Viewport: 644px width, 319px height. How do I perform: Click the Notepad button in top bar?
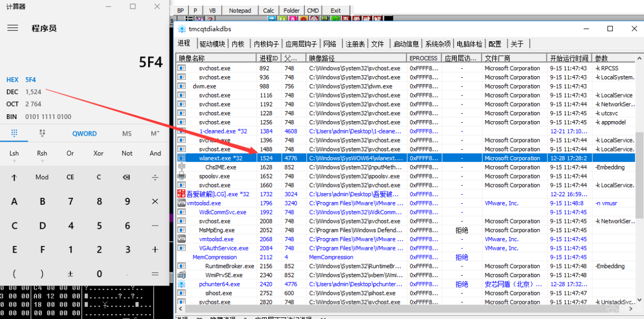pos(240,10)
